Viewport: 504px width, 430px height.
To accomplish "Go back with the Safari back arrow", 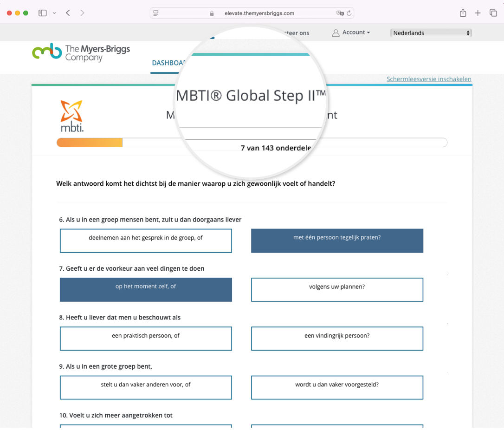I will tap(68, 13).
